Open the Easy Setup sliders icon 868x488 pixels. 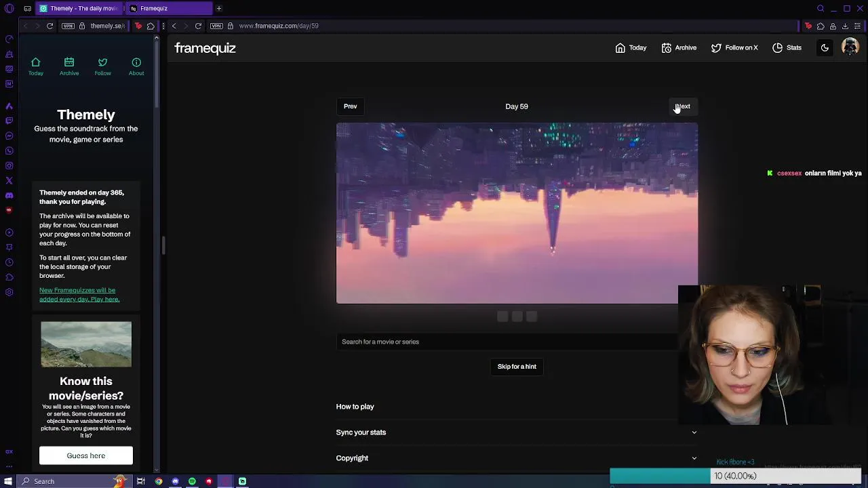[858, 26]
